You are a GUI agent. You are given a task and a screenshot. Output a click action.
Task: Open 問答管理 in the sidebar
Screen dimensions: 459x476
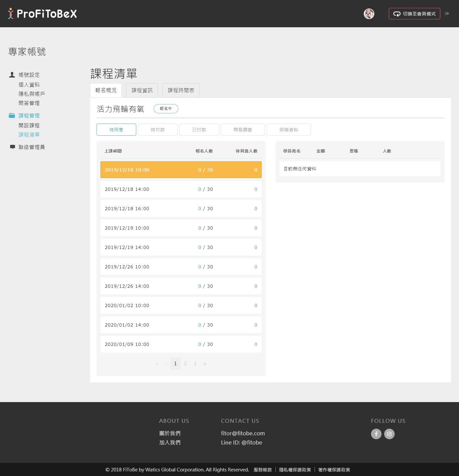click(29, 103)
